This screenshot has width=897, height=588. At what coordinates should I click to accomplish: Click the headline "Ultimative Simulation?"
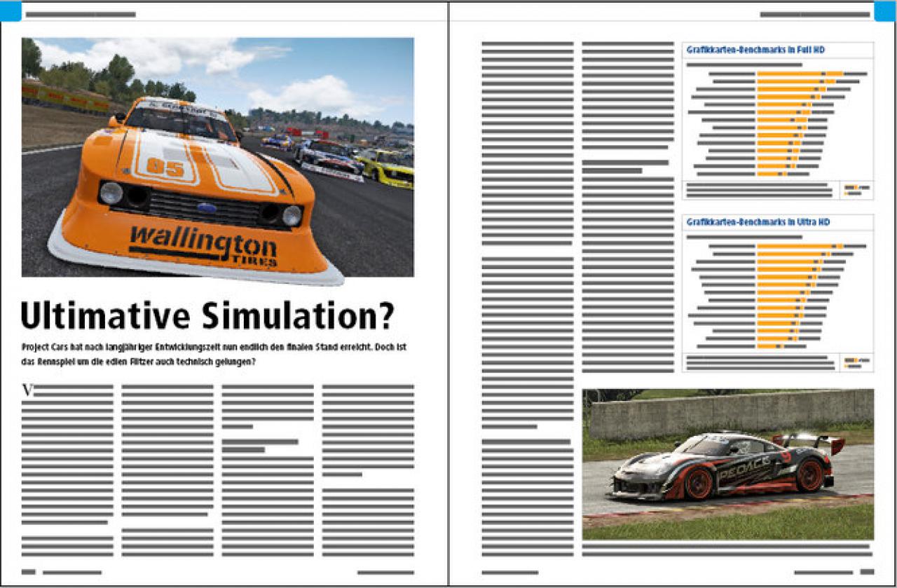207,316
